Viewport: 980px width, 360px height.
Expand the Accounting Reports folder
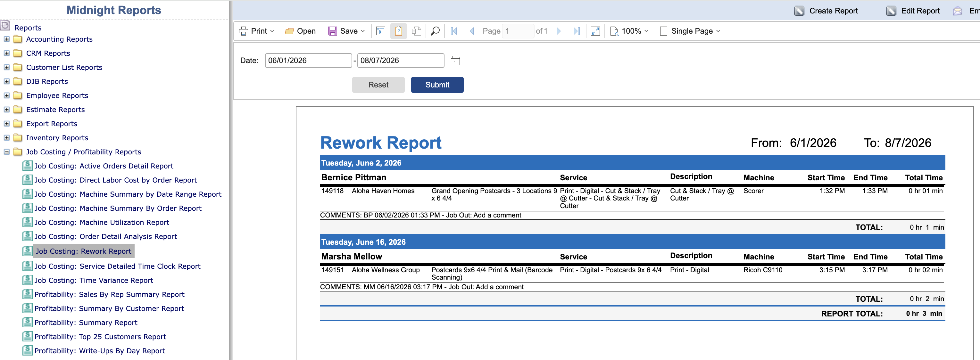[x=6, y=39]
